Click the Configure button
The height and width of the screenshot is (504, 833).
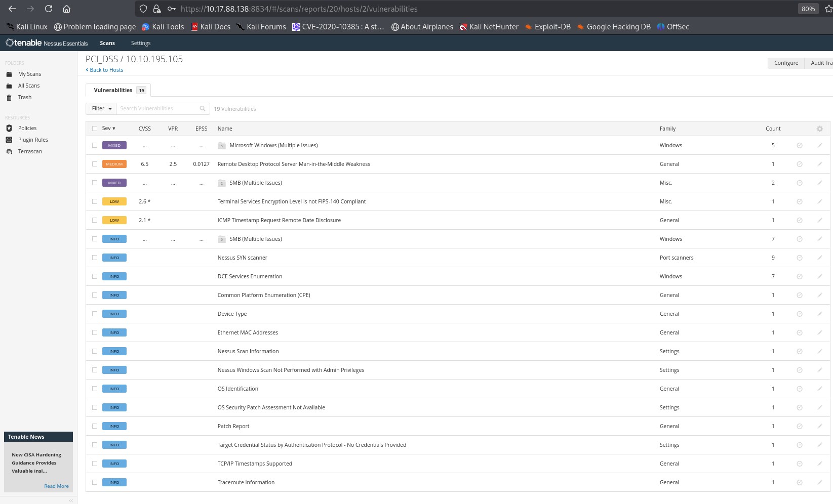coord(786,63)
